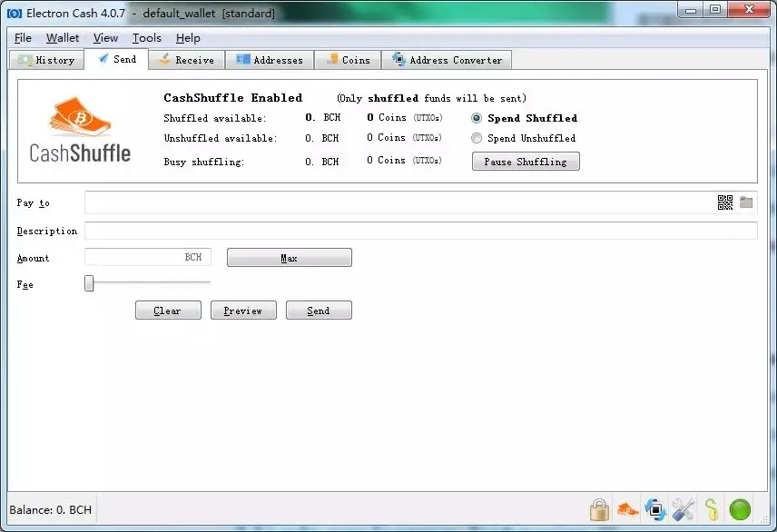The width and height of the screenshot is (777, 532).
Task: Click the Fee slider handle
Action: tap(89, 283)
